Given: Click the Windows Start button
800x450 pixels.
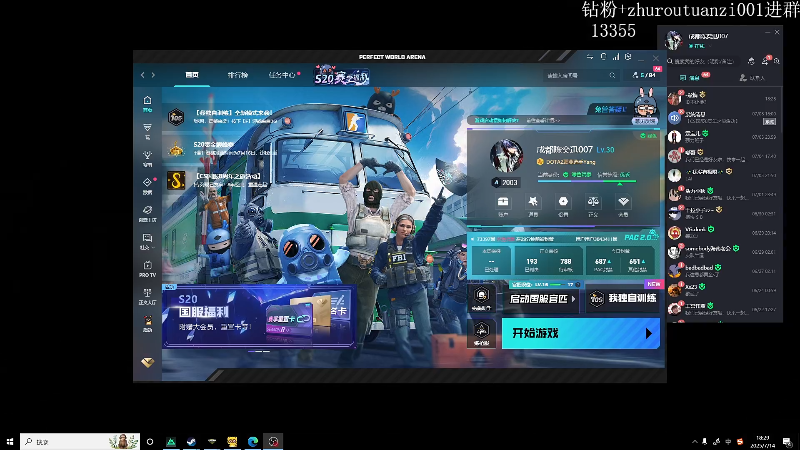Looking at the screenshot, I should click(x=9, y=441).
